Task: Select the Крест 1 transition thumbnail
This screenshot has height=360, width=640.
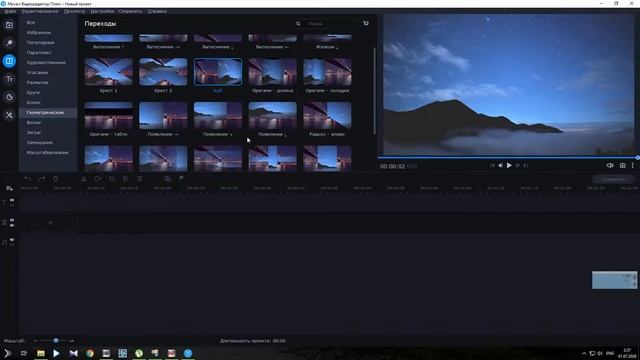Action: pos(109,72)
